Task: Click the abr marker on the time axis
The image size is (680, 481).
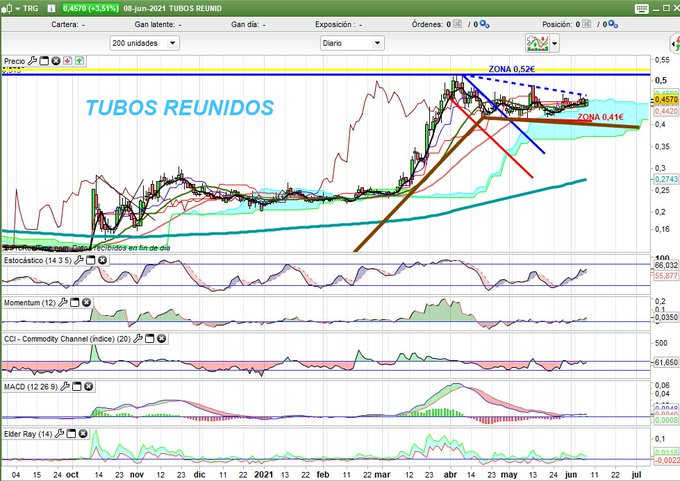Action: [x=451, y=474]
